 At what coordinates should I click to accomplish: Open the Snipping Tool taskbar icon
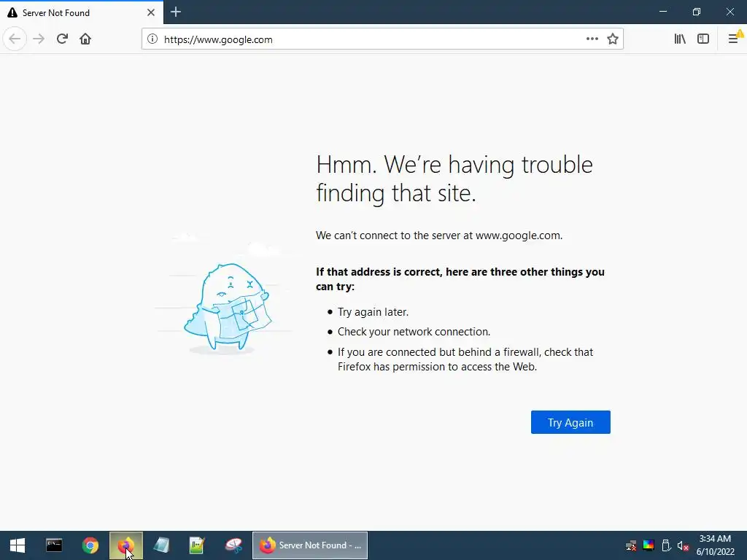point(233,545)
